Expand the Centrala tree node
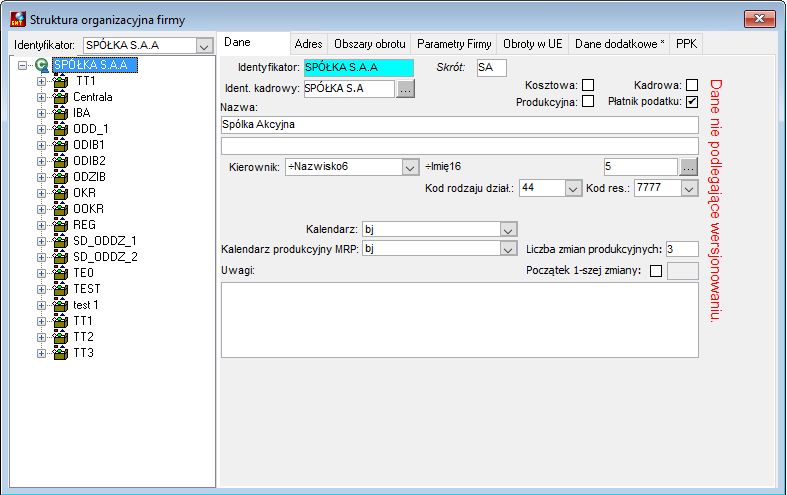Viewport: 787px width, 495px height. 41,97
